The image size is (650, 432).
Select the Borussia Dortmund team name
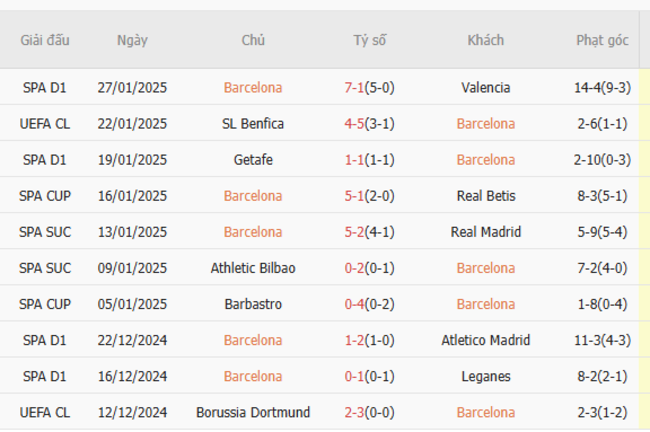pos(253,412)
